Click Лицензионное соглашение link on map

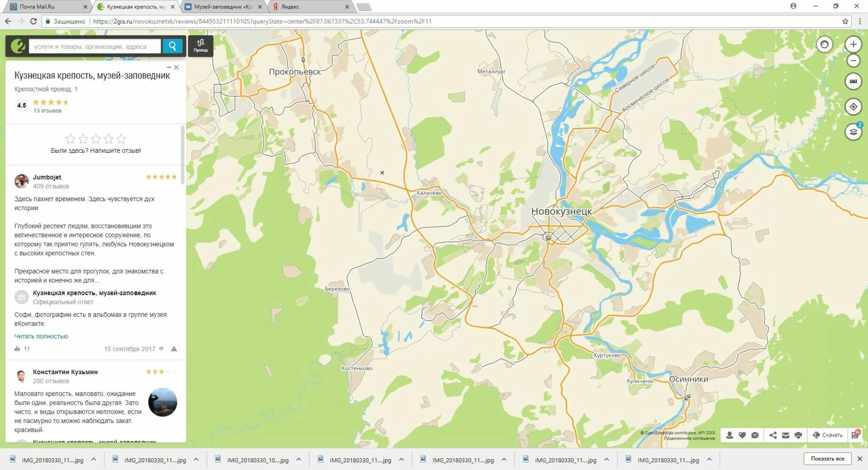click(x=689, y=439)
